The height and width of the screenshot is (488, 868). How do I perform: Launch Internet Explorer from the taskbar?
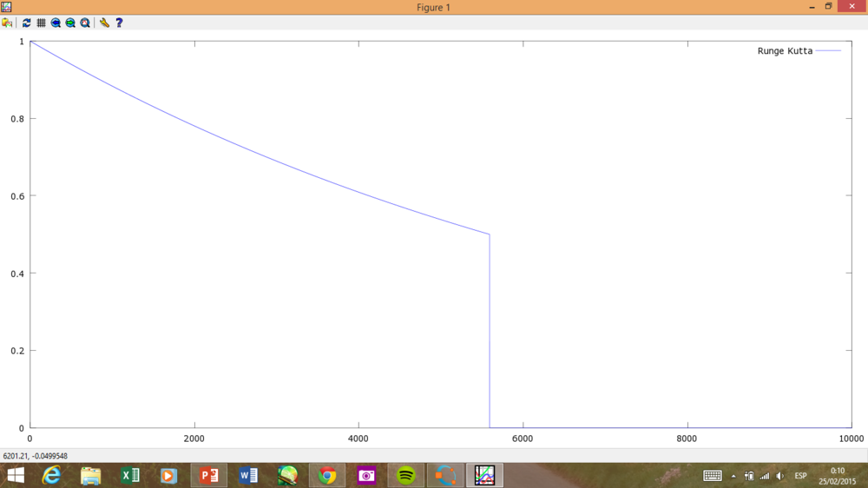[x=52, y=475]
